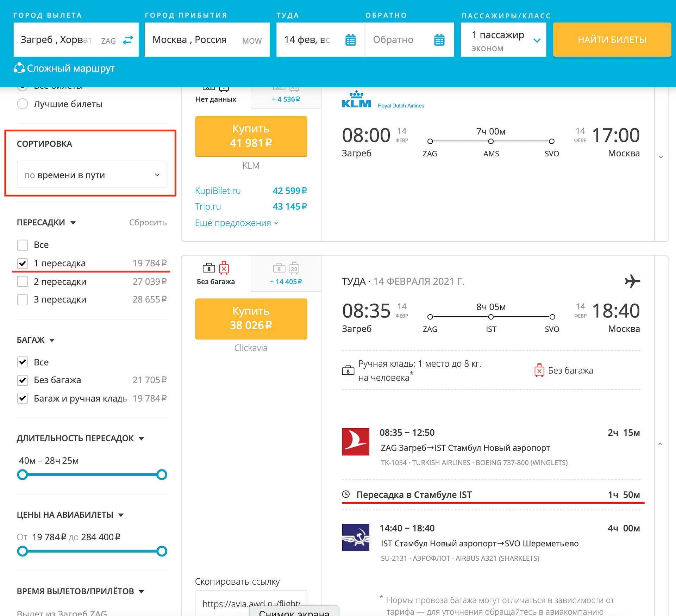
Task: Open the departure date calendar icon
Action: point(350,40)
